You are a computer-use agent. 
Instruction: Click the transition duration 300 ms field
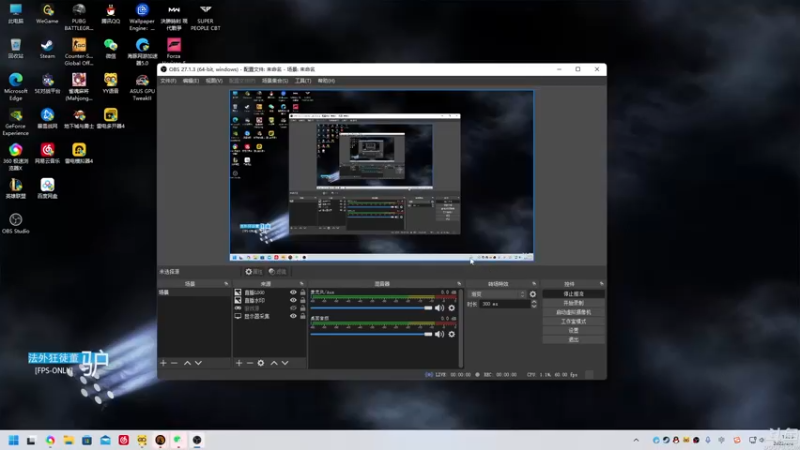pyautogui.click(x=505, y=304)
